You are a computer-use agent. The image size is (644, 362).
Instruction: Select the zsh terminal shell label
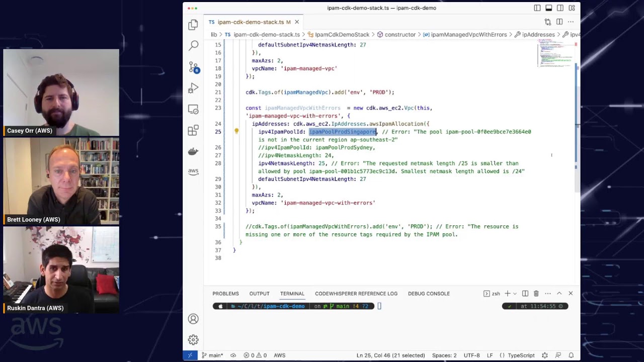tap(492, 294)
